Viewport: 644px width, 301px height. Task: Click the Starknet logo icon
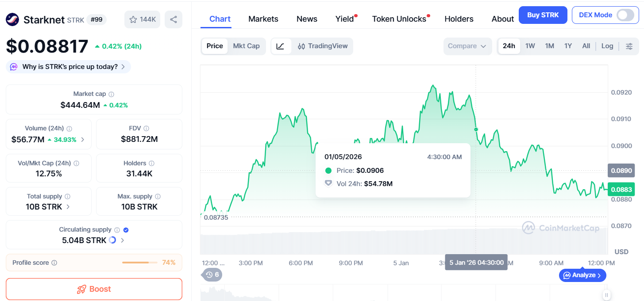(12, 19)
